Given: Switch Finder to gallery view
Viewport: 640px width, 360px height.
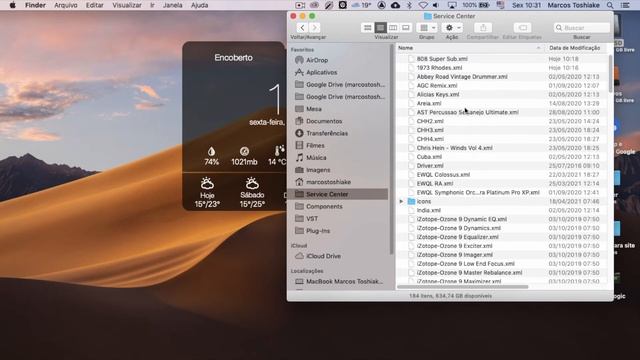Looking at the screenshot, I should point(406,28).
